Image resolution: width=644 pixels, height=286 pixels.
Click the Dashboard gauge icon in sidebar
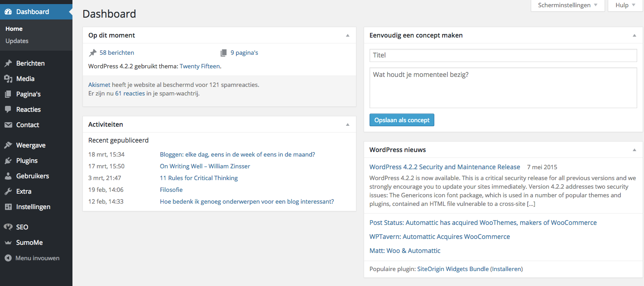pos(8,12)
